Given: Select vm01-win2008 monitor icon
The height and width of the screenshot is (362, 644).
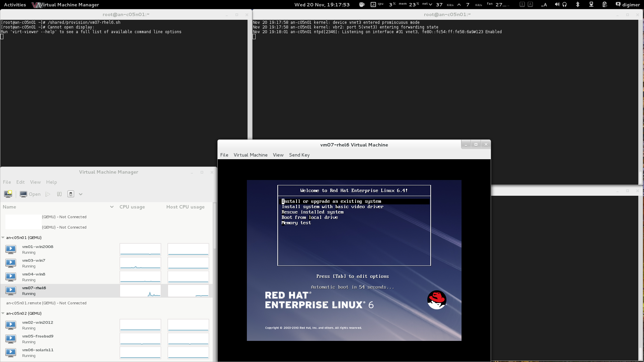Looking at the screenshot, I should coord(11,249).
